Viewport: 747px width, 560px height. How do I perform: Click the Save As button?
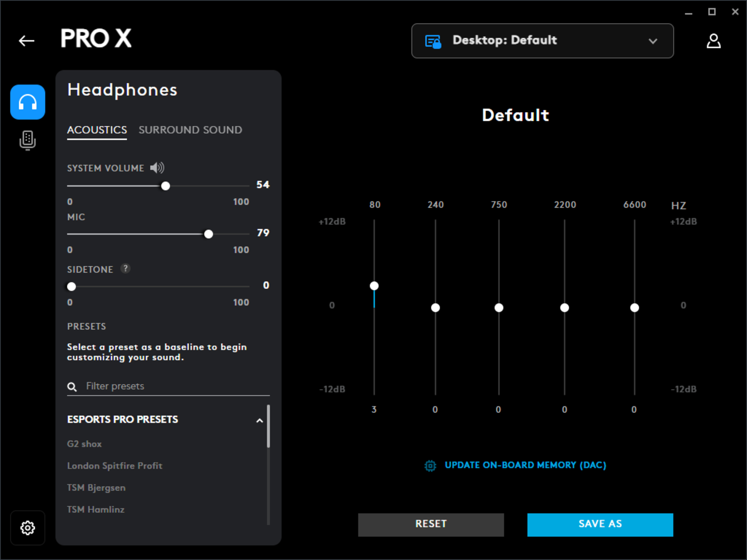point(600,525)
